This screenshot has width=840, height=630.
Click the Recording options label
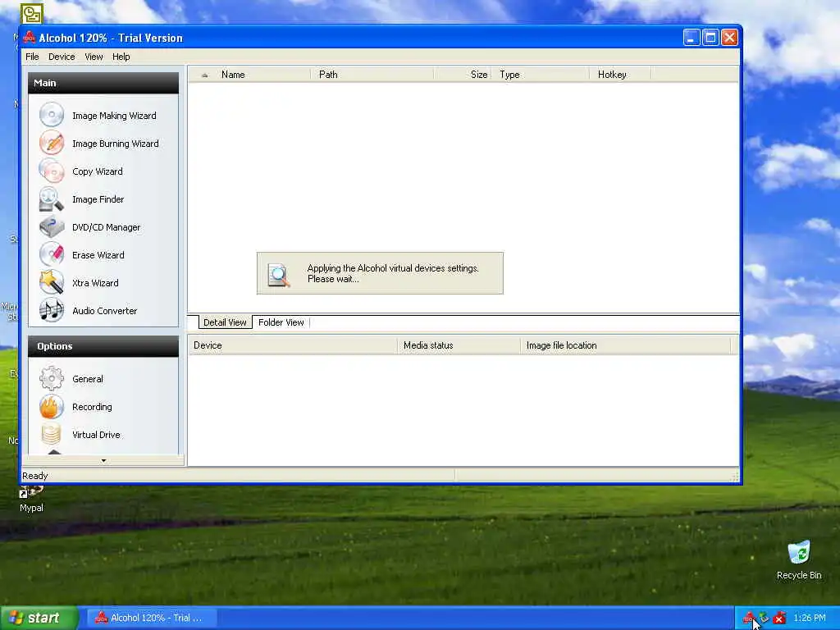coord(92,407)
